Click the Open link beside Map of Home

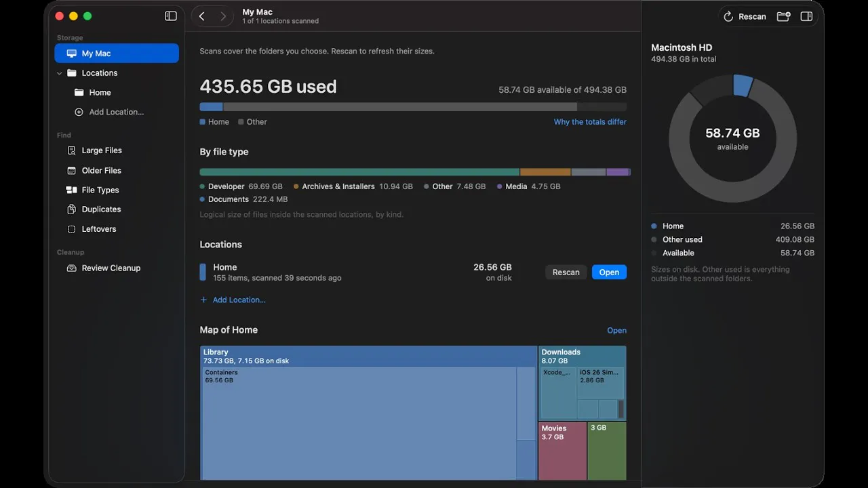pos(616,331)
